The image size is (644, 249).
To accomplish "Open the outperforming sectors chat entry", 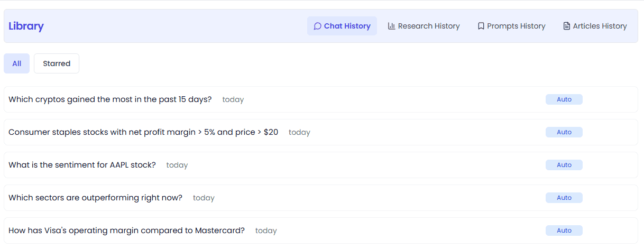I will 321,198.
